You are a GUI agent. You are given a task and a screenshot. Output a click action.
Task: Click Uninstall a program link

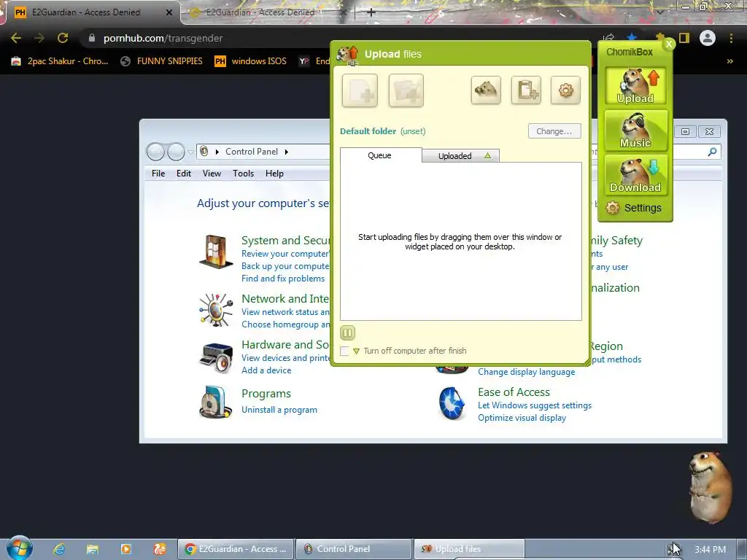pos(279,410)
